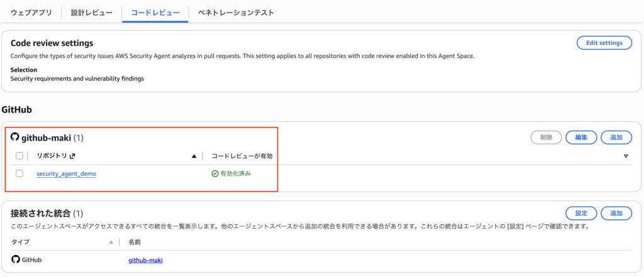This screenshot has height=277, width=644.
Task: Click the external link icon next to リポジトリ
Action: click(x=72, y=156)
